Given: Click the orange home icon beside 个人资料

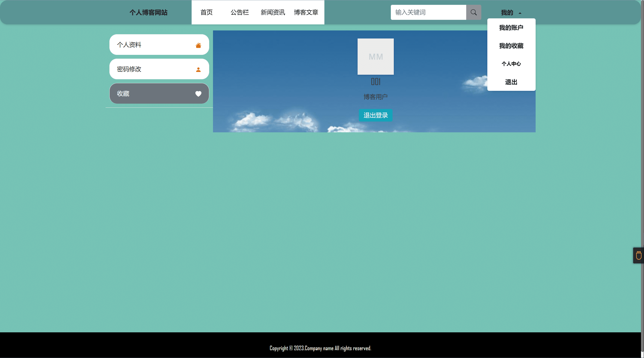Looking at the screenshot, I should [198, 45].
